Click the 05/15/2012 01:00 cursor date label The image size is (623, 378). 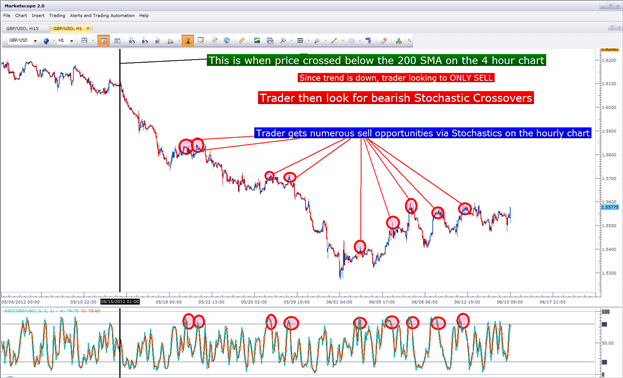click(x=120, y=302)
